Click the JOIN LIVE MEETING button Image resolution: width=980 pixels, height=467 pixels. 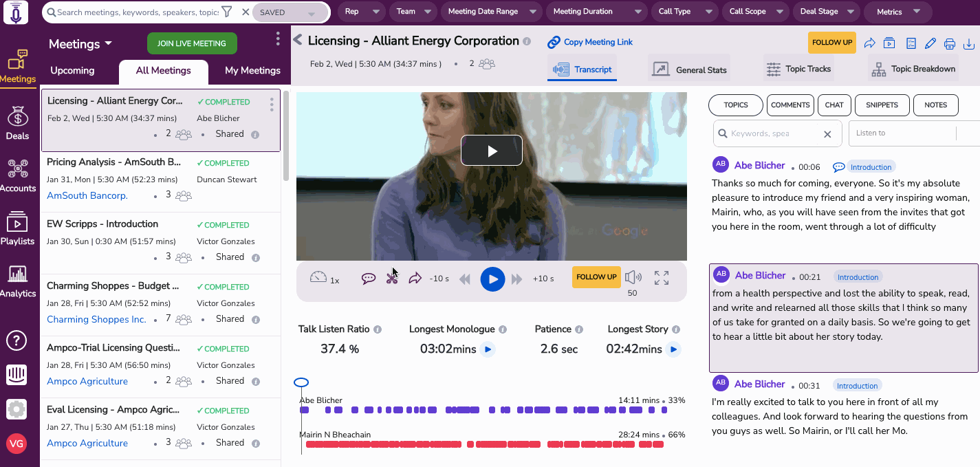pyautogui.click(x=192, y=43)
